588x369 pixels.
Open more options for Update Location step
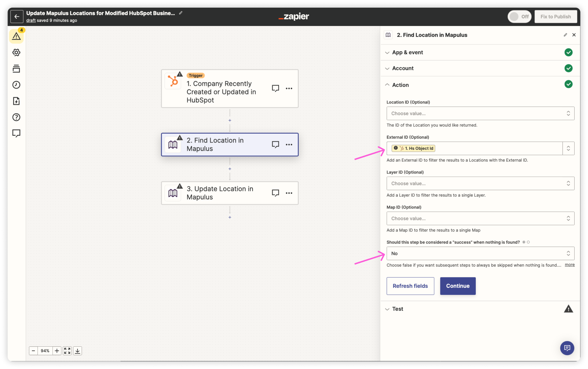tap(289, 193)
